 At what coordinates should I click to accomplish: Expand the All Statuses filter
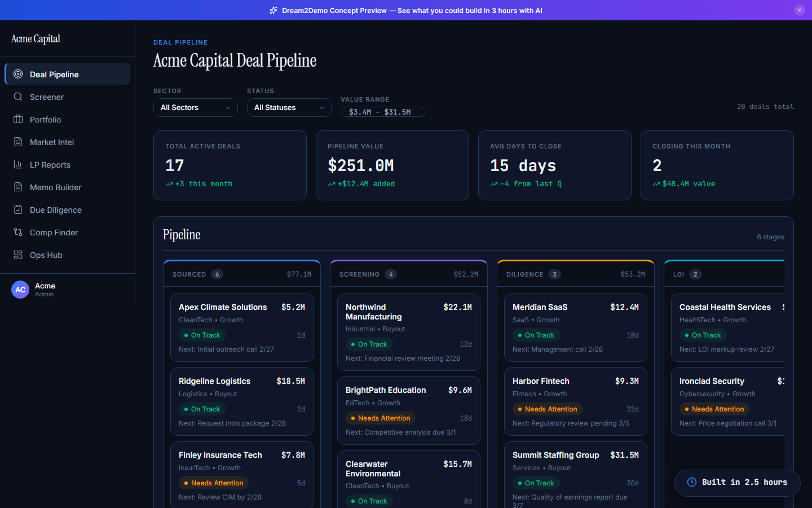click(x=289, y=107)
